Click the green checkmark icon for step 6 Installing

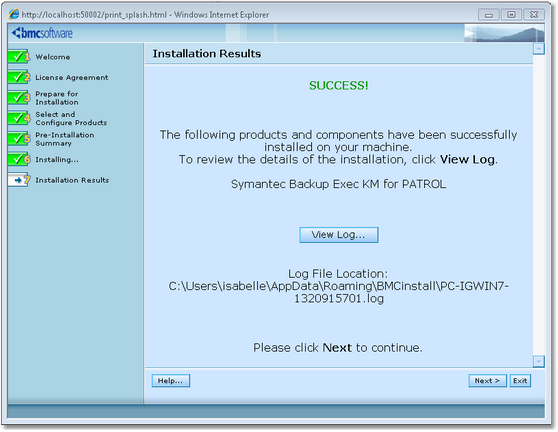(19, 159)
